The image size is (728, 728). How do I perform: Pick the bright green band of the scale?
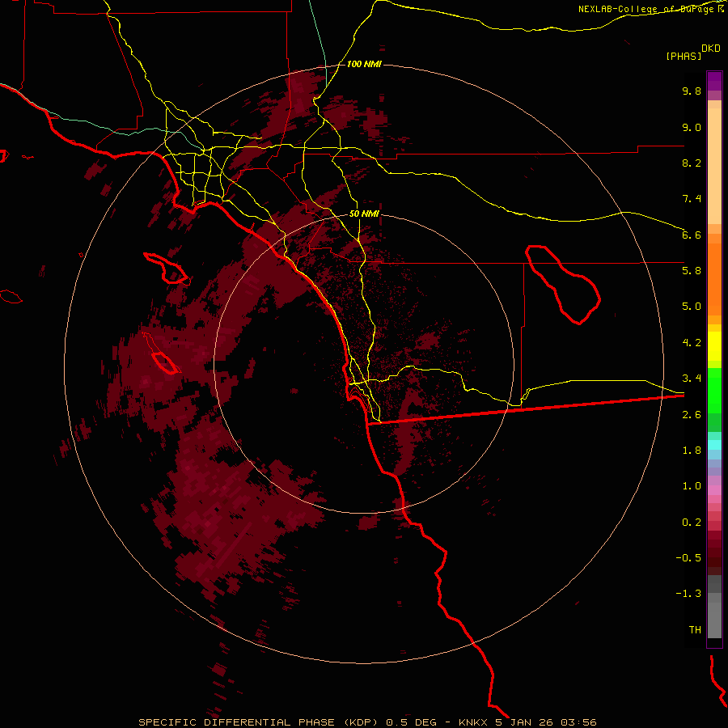(714, 390)
